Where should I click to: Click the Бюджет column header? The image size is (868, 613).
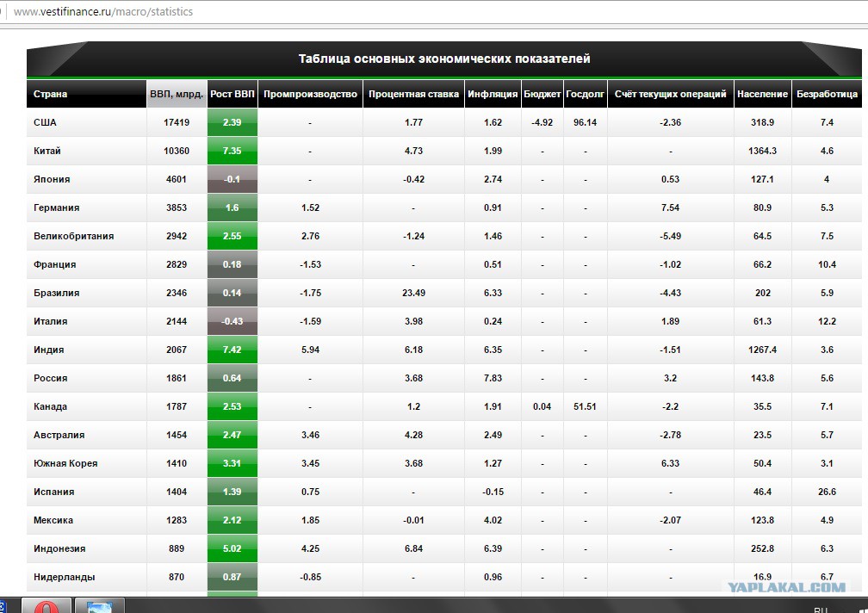[542, 94]
